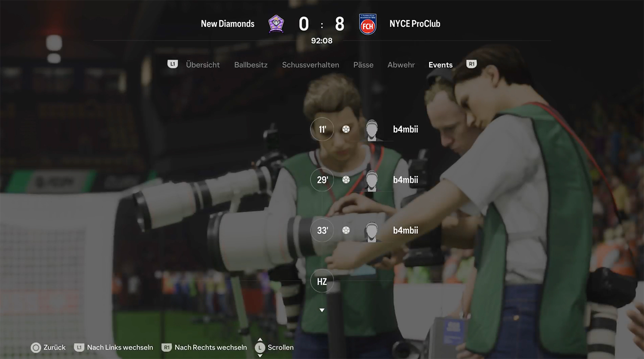
Task: Click scorer name b4mbii at 33'
Action: coord(406,230)
